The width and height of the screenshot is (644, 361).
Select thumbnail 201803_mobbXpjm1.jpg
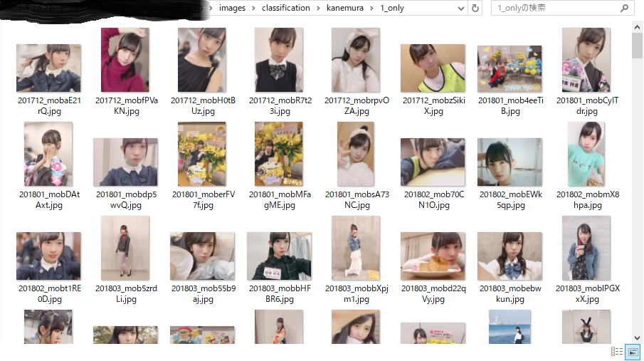tap(356, 248)
